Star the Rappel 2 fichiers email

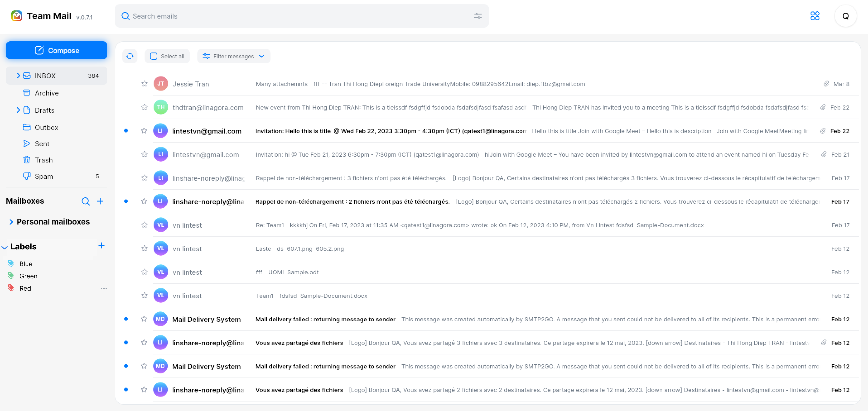coord(144,201)
